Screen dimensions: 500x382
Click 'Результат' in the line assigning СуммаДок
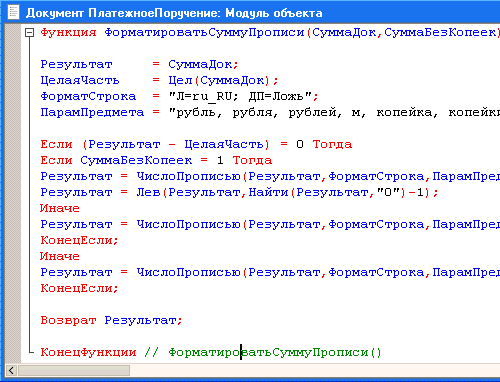tap(76, 64)
